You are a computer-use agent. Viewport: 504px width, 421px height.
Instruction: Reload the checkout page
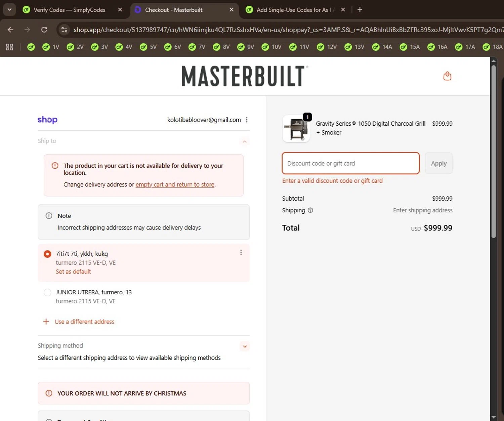44,30
